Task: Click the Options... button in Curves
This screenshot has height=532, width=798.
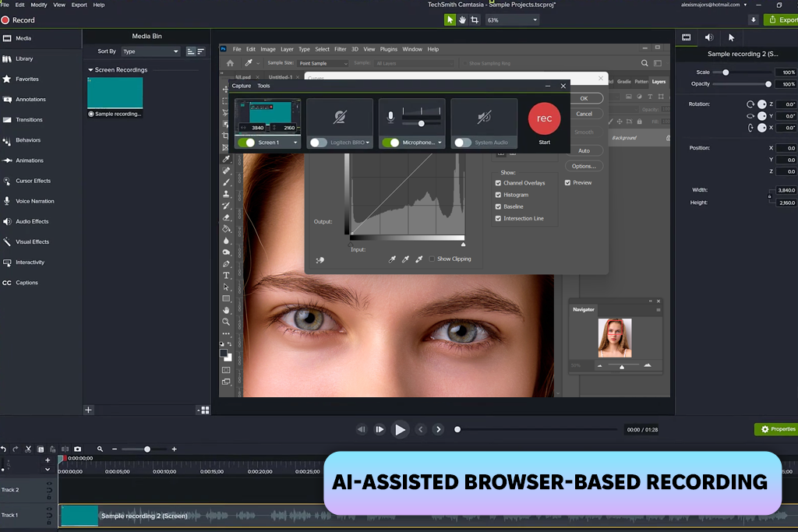Action: click(584, 167)
